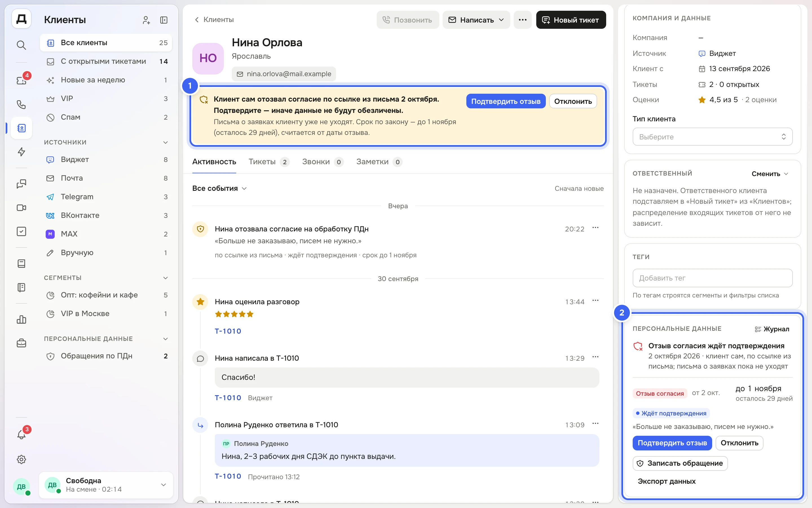
Task: Click the add client icon
Action: 146,20
